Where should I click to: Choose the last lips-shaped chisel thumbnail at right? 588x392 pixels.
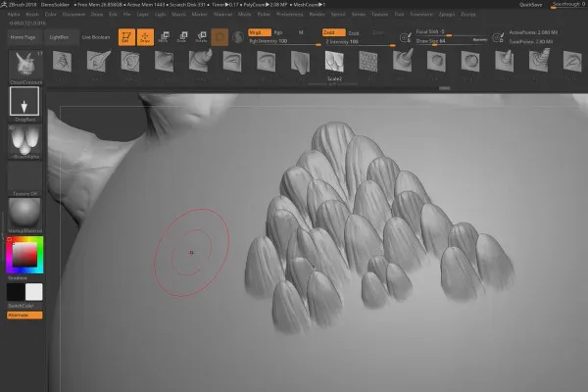pos(572,62)
